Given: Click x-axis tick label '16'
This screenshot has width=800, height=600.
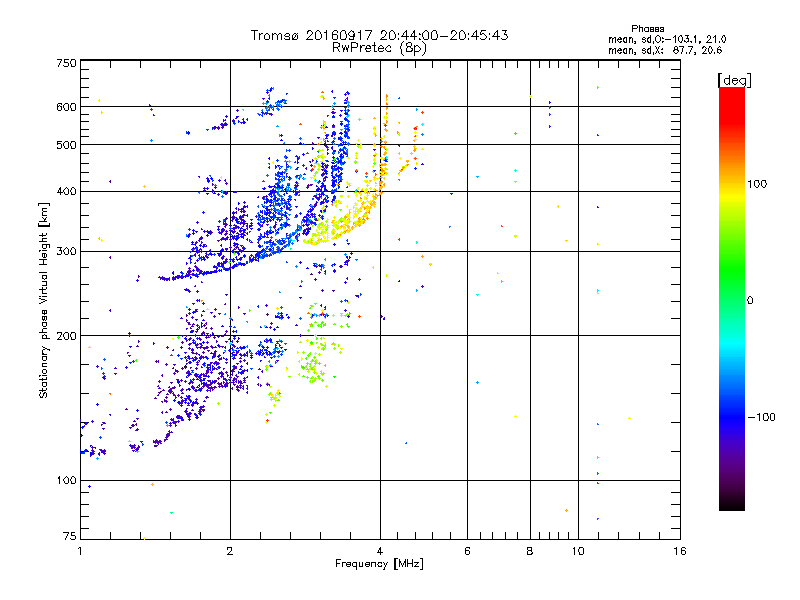Looking at the screenshot, I should point(680,551).
